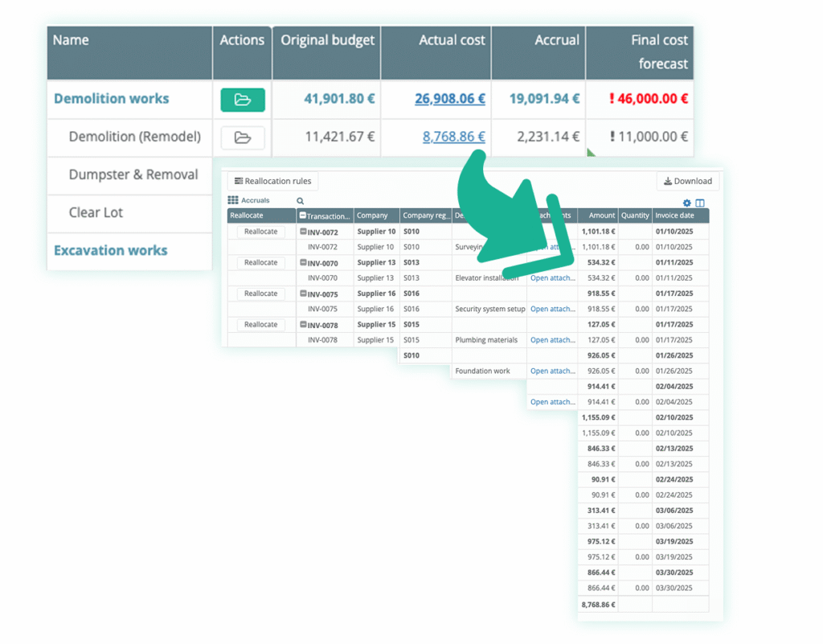The height and width of the screenshot is (644, 823).
Task: Click the 26,908.06 € actual cost link
Action: click(x=450, y=99)
